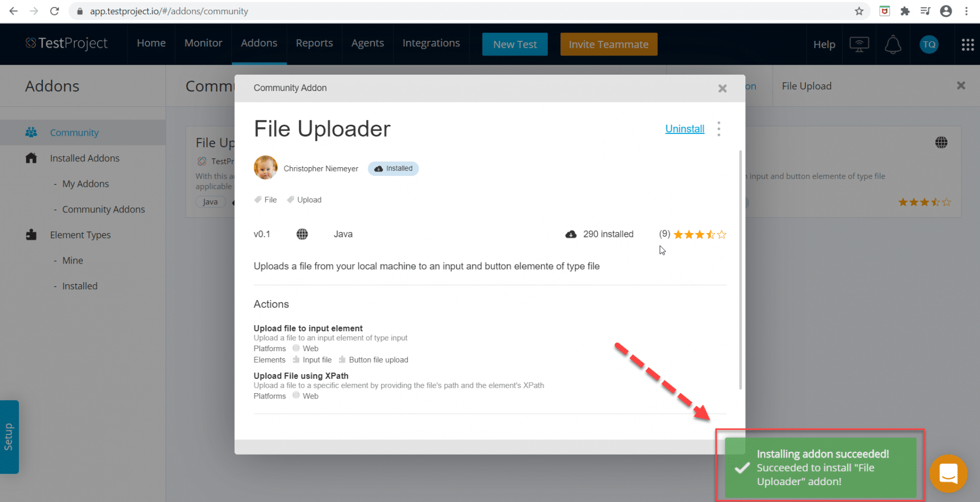Screen dimensions: 980x502
Task: Open notifications bell icon
Action: pos(893,45)
